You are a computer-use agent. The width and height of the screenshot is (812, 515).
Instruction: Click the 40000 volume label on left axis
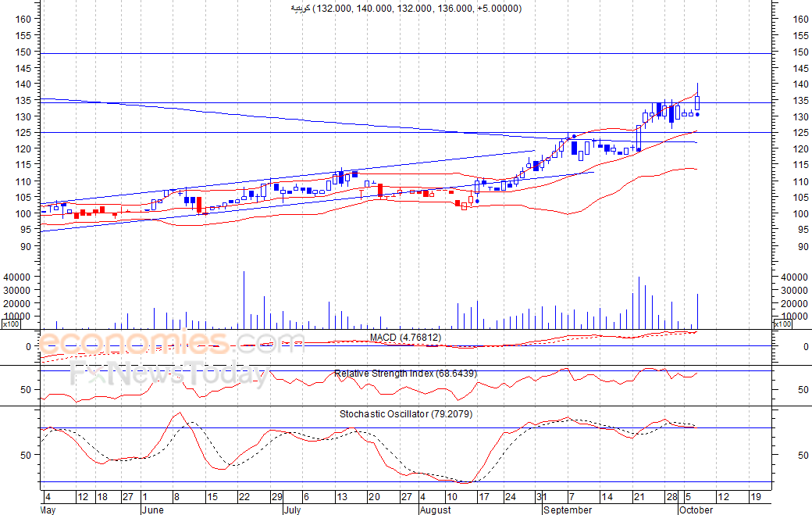17,277
